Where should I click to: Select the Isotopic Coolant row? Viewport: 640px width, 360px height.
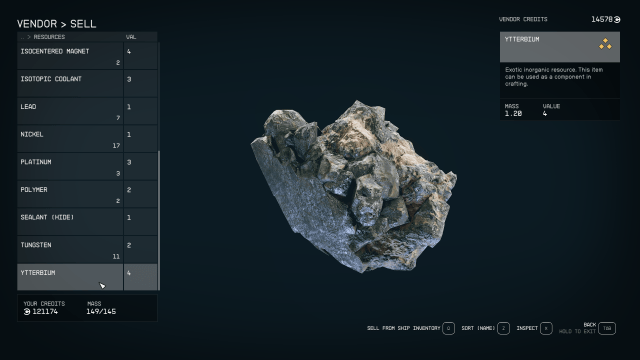pos(87,83)
